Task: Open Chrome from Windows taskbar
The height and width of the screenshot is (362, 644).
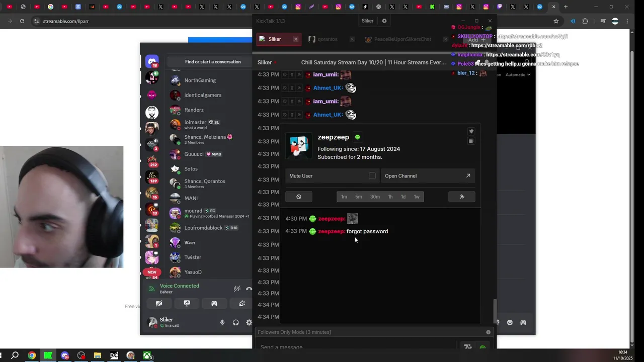Action: [32, 355]
